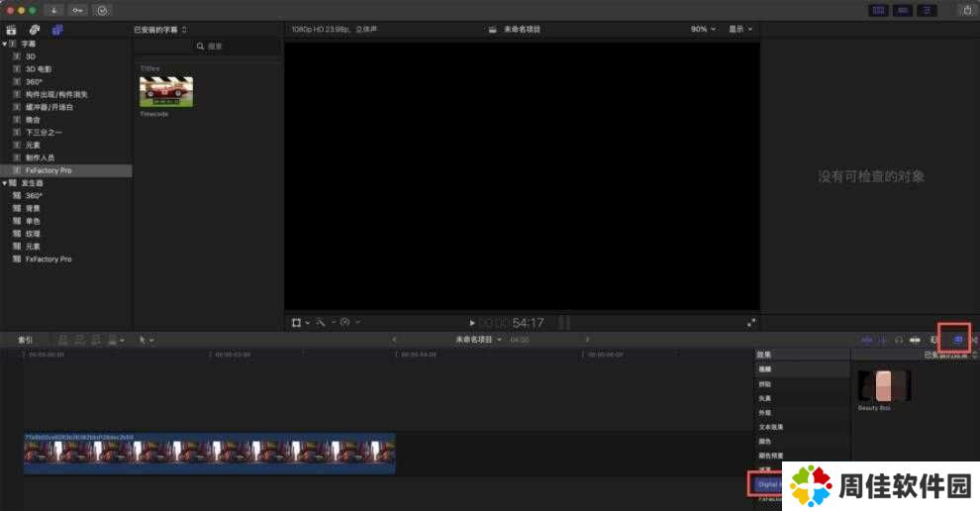Select FxFactory Pro under titles category
This screenshot has height=511, width=980.
[x=49, y=170]
